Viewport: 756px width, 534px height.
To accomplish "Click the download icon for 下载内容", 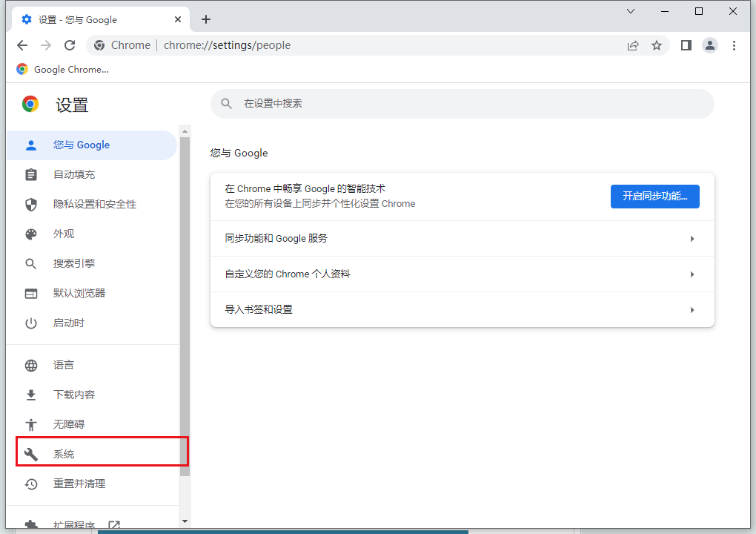I will (31, 395).
